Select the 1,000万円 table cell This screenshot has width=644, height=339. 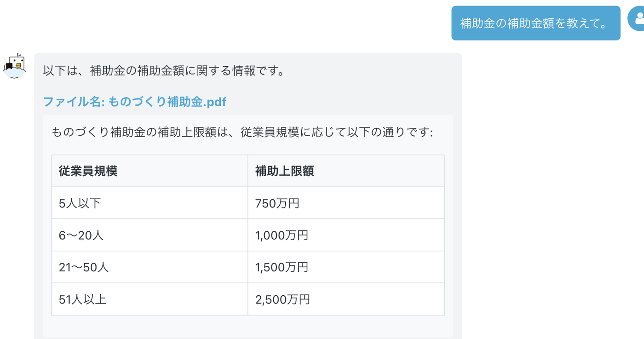tap(346, 235)
